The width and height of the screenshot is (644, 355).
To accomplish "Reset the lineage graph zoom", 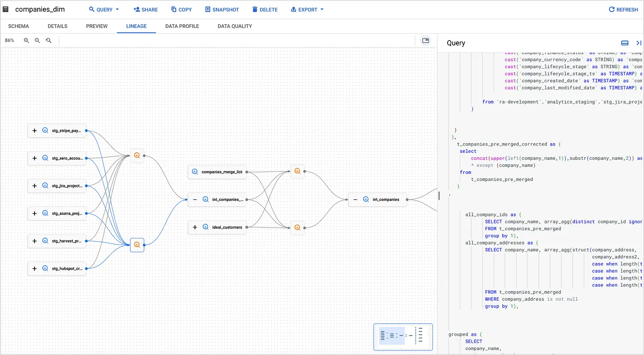I will point(49,41).
